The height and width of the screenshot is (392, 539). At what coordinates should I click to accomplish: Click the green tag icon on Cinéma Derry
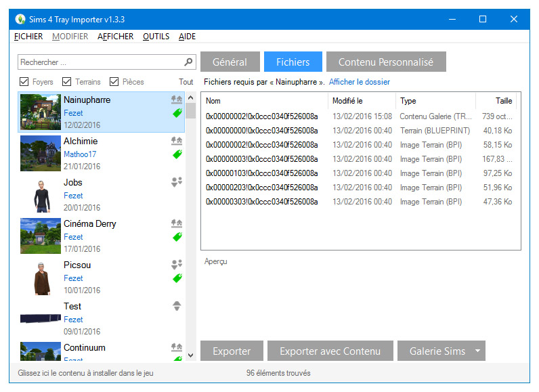pos(177,237)
